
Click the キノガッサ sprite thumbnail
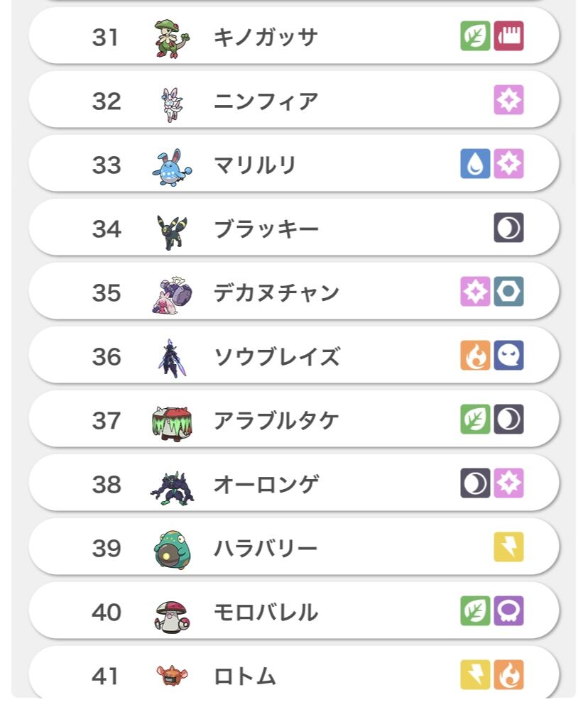[172, 37]
